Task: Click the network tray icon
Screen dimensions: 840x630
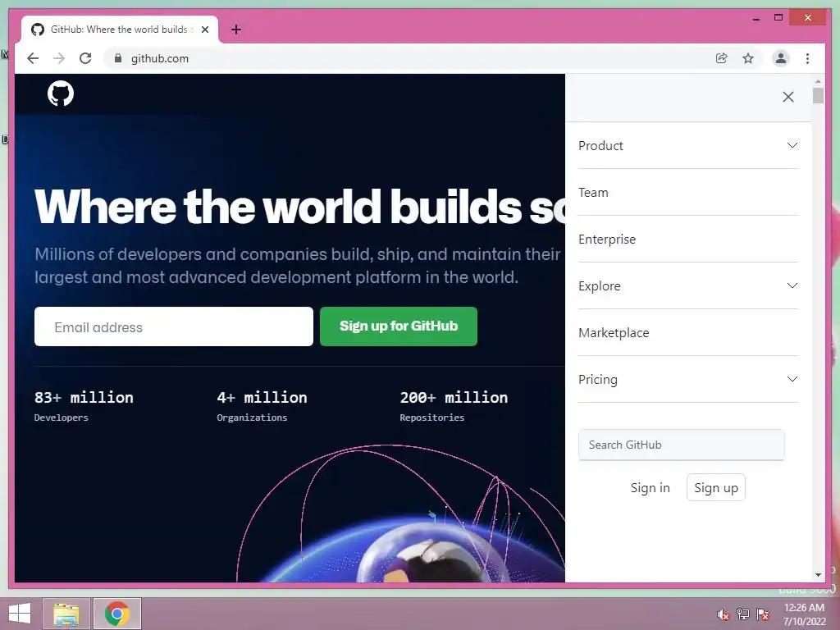Action: pos(743,614)
